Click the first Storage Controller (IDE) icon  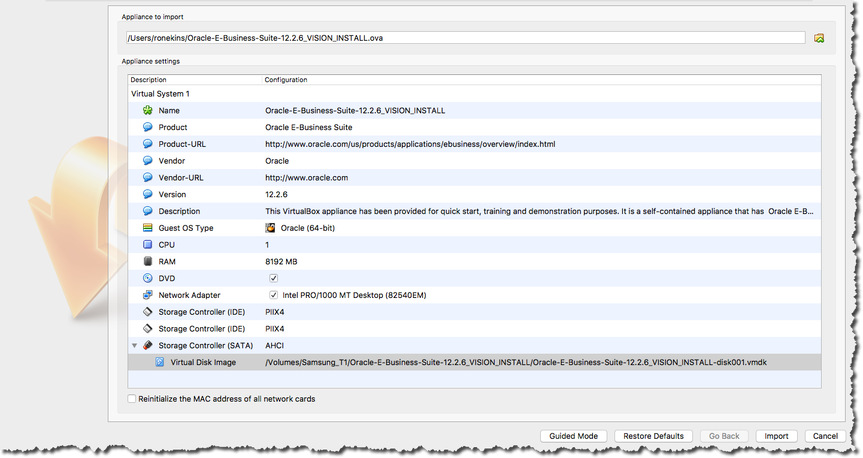[148, 312]
